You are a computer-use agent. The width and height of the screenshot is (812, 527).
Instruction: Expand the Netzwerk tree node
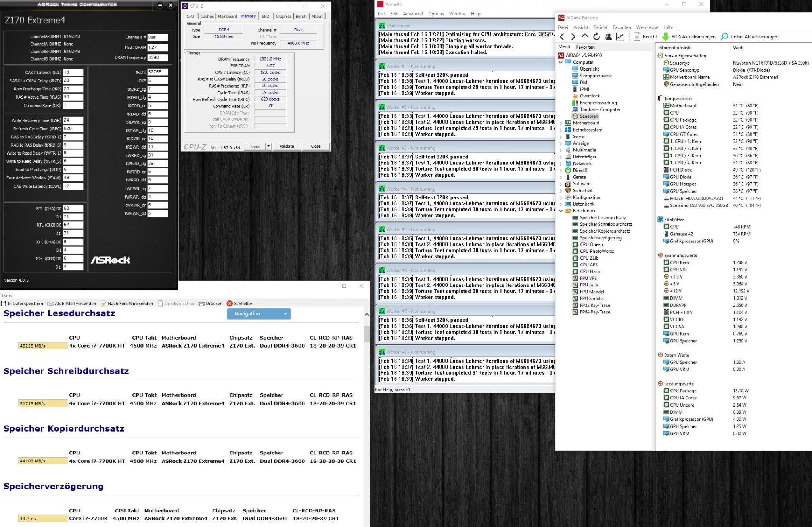click(x=561, y=164)
